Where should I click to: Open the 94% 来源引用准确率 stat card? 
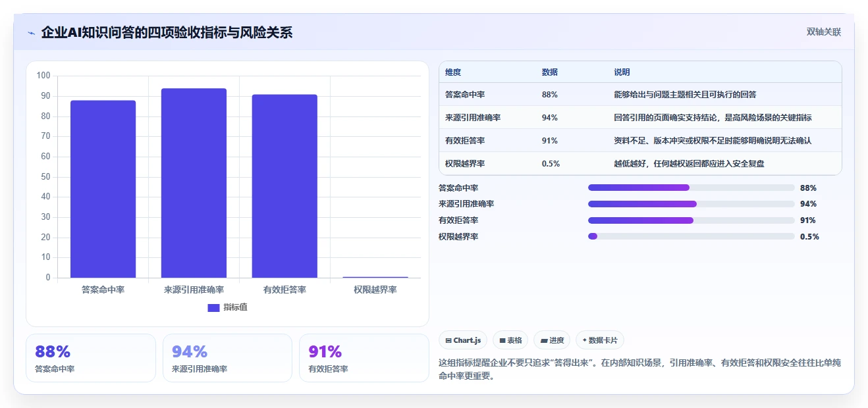[x=227, y=358]
